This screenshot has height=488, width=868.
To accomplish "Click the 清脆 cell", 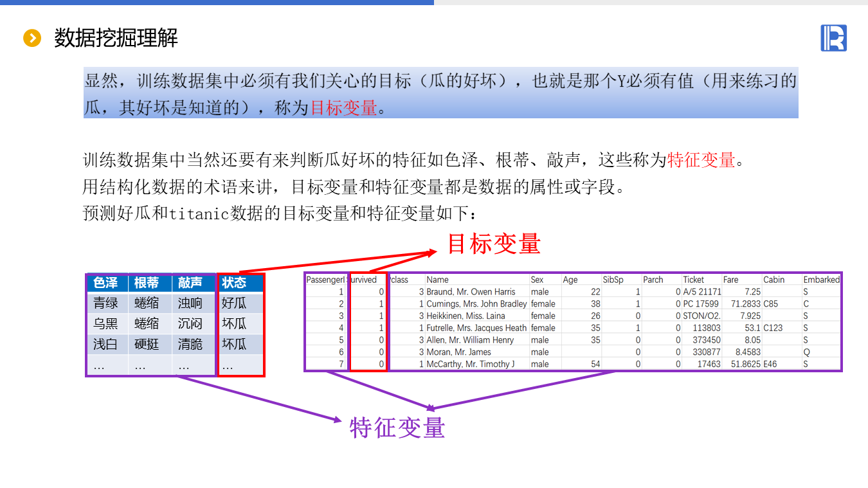I will pyautogui.click(x=190, y=344).
